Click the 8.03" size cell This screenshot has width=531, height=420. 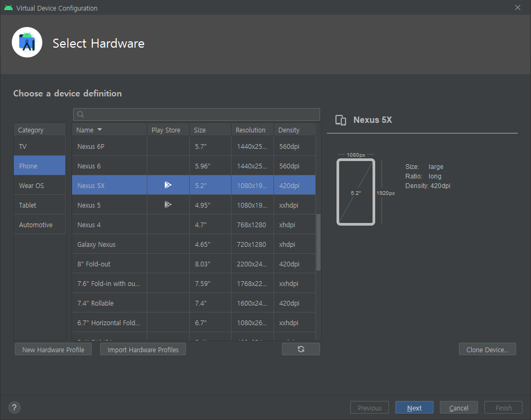[x=210, y=264]
